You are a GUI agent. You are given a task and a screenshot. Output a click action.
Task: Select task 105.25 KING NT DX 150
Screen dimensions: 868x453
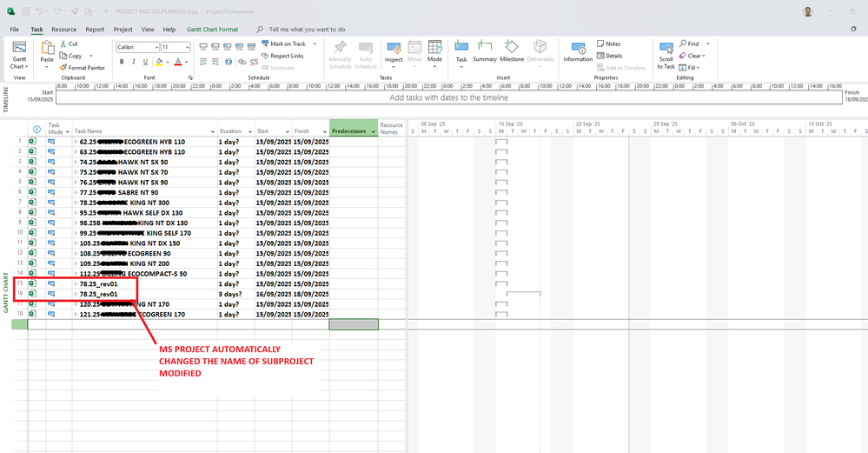pos(144,243)
